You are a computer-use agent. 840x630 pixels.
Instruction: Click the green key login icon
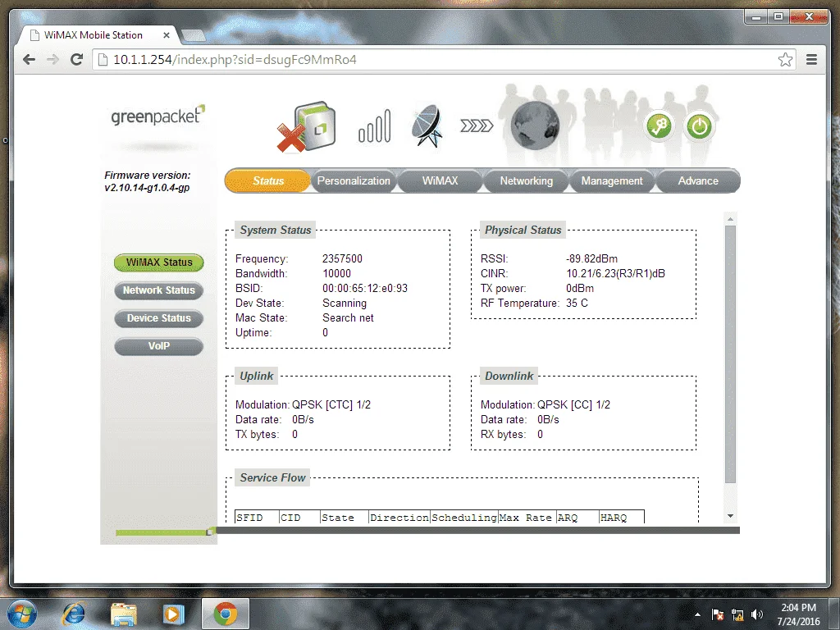point(659,127)
